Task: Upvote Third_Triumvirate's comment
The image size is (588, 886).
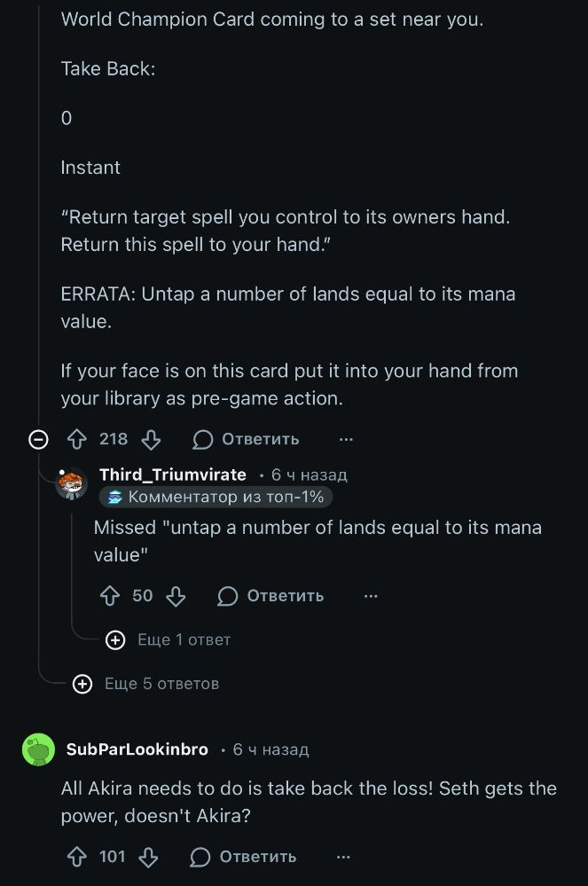Action: [111, 596]
